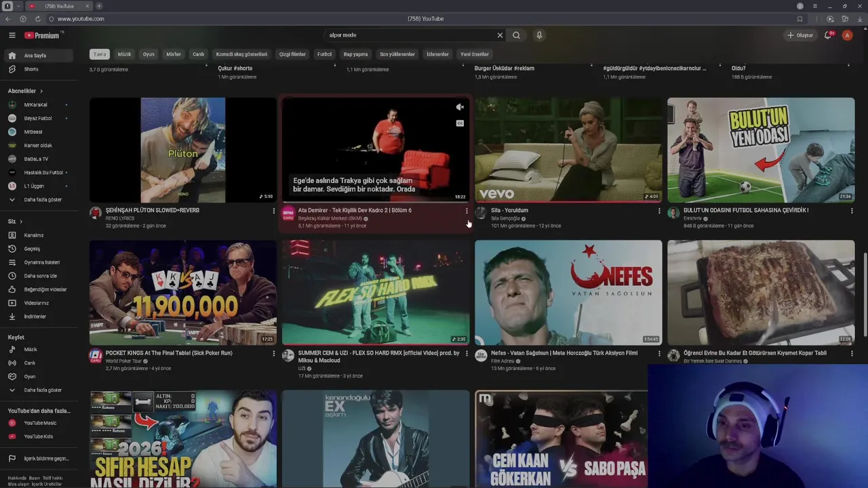Open options for BULUT'UN ODASINI video
The image size is (868, 488).
(852, 211)
